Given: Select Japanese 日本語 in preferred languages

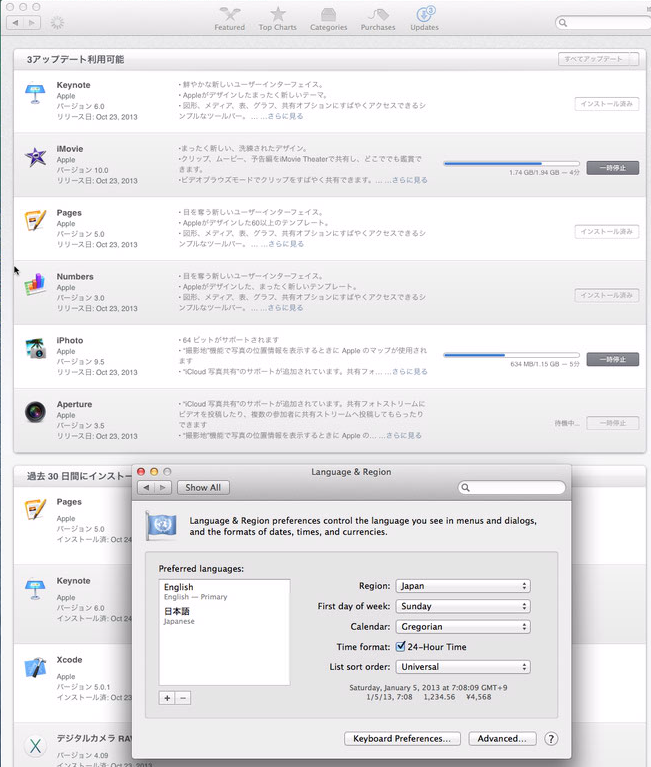Looking at the screenshot, I should pos(224,615).
